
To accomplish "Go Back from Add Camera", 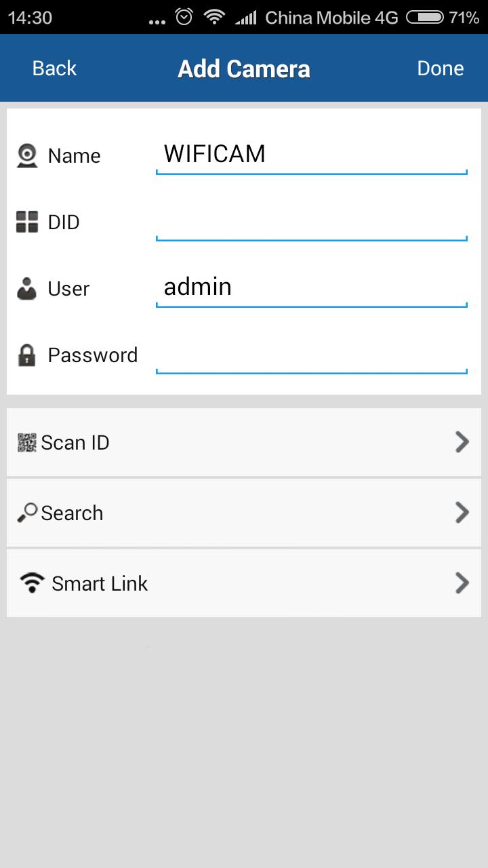I will [x=54, y=68].
